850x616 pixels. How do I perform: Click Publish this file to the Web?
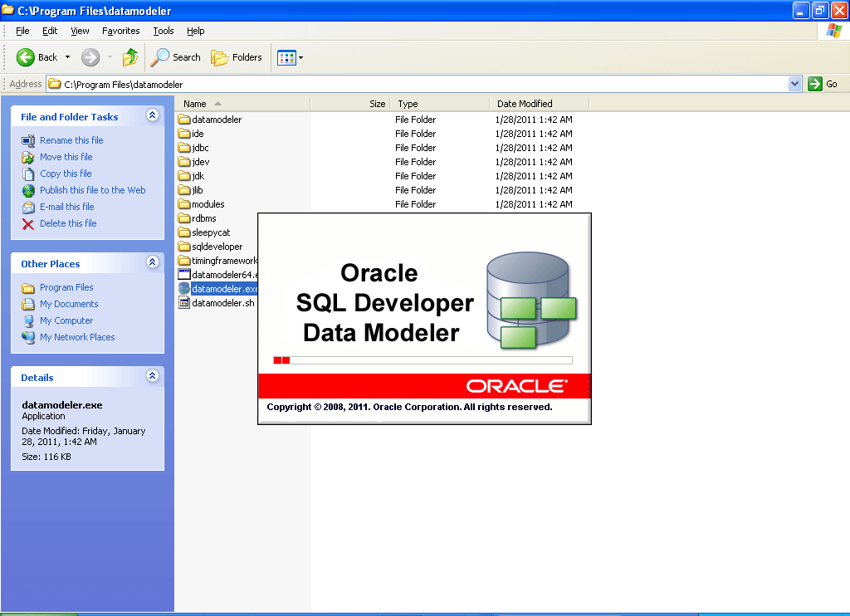tap(93, 190)
